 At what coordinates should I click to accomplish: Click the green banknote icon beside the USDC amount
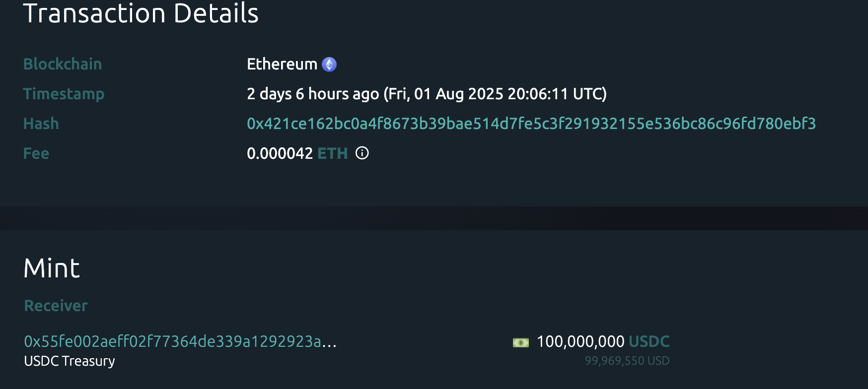click(520, 342)
